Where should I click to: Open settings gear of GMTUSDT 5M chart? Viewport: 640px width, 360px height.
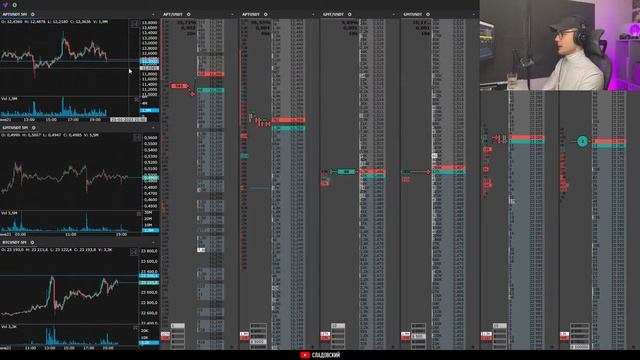coord(33,128)
